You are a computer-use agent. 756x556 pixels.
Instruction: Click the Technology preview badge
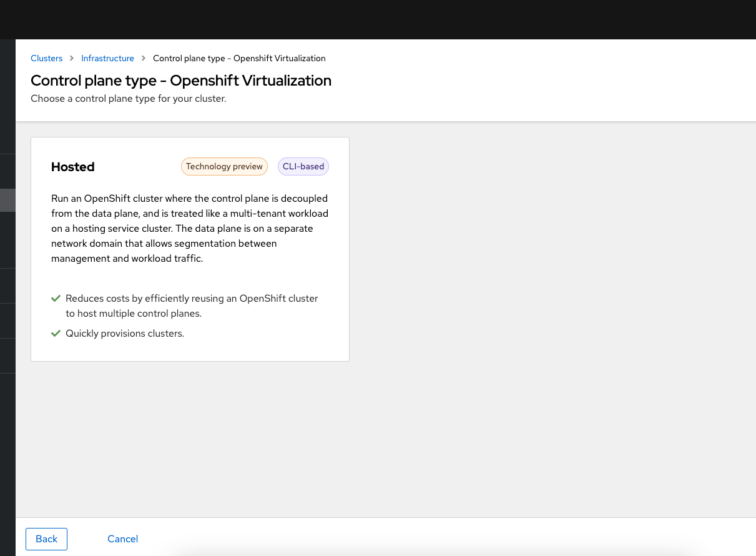tap(224, 167)
